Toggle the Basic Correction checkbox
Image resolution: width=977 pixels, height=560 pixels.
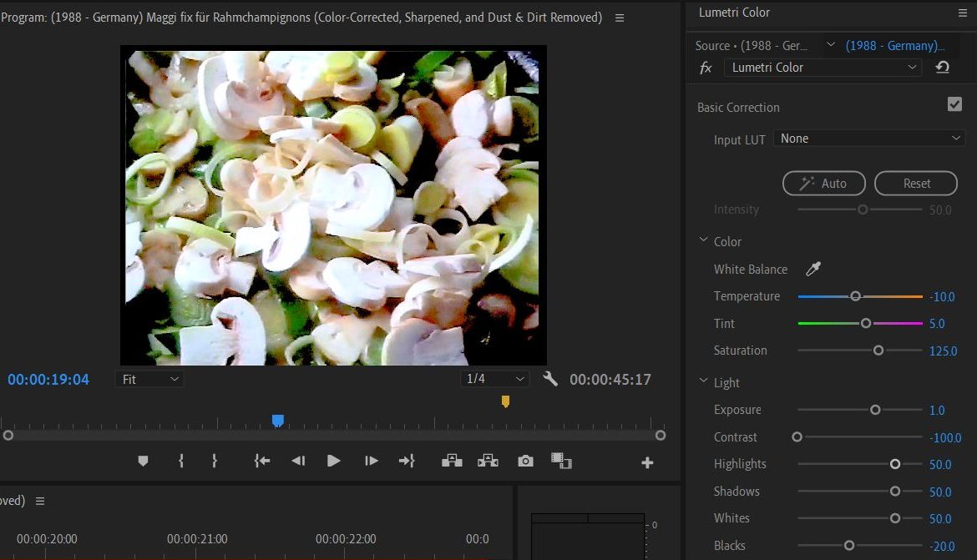[954, 104]
